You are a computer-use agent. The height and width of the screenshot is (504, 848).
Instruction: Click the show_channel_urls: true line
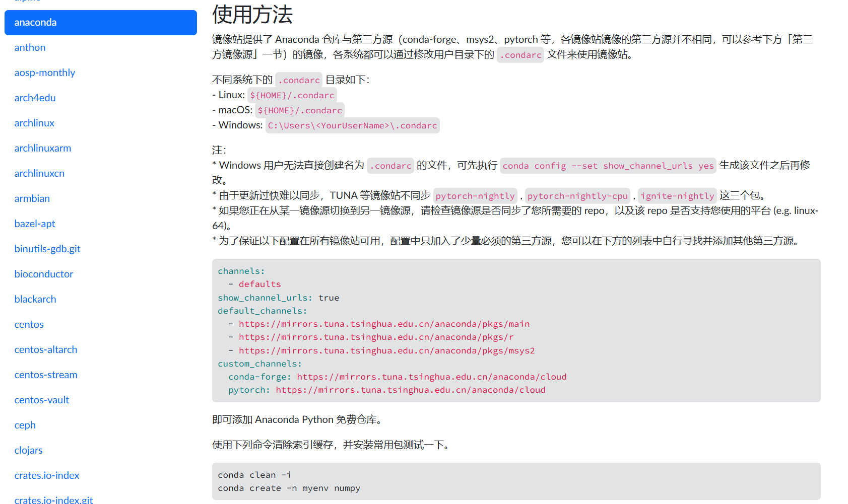click(x=279, y=298)
